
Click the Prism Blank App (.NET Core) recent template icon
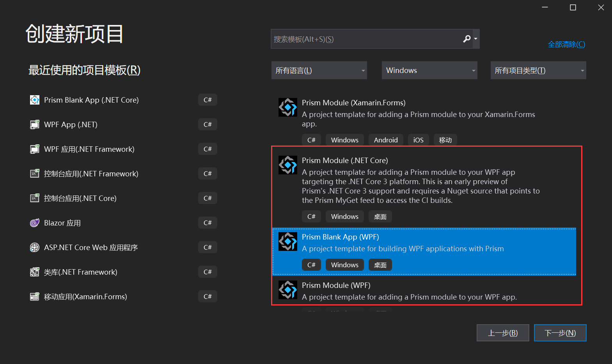coord(35,100)
